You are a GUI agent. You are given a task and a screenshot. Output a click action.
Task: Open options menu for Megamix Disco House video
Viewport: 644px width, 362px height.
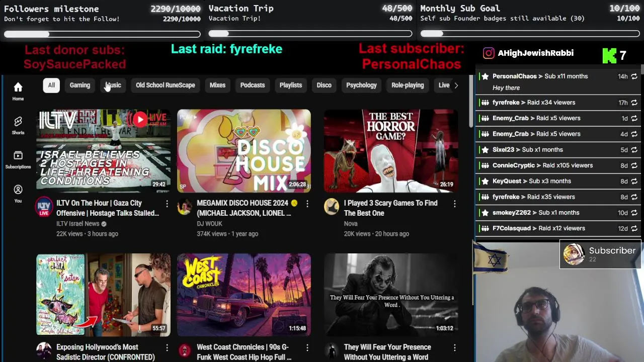pos(307,204)
